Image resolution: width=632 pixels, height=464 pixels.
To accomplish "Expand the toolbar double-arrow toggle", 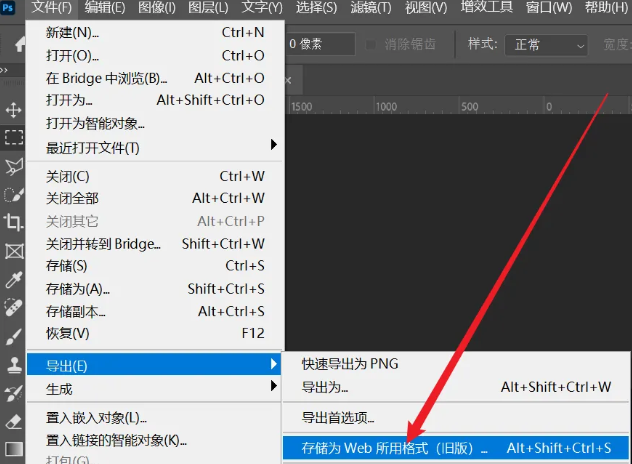I will 4,70.
